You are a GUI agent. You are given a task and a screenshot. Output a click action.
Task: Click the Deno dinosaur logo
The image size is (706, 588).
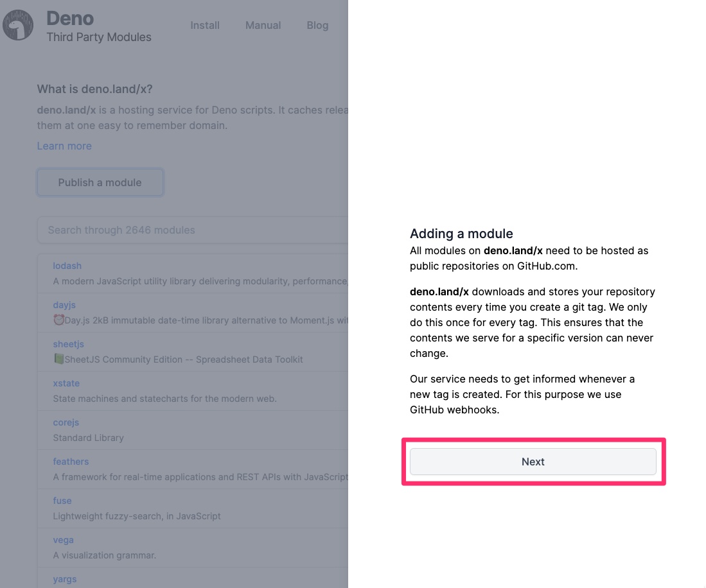point(18,25)
